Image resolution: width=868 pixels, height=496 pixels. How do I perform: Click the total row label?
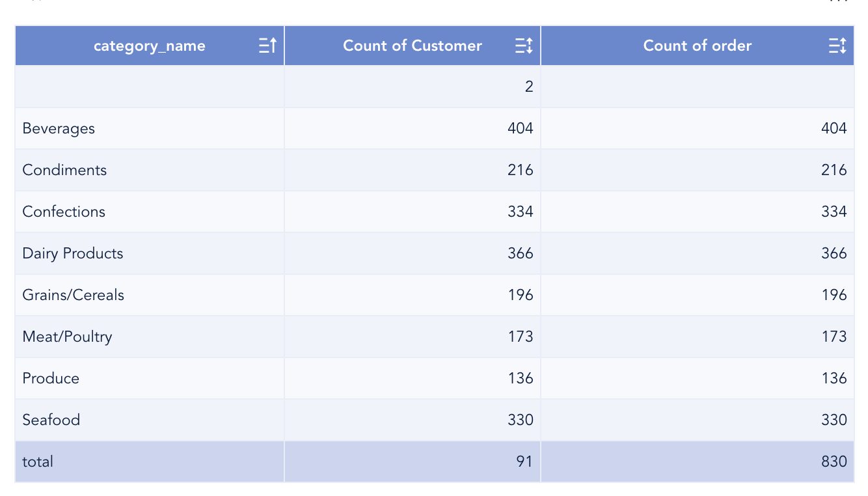[38, 462]
